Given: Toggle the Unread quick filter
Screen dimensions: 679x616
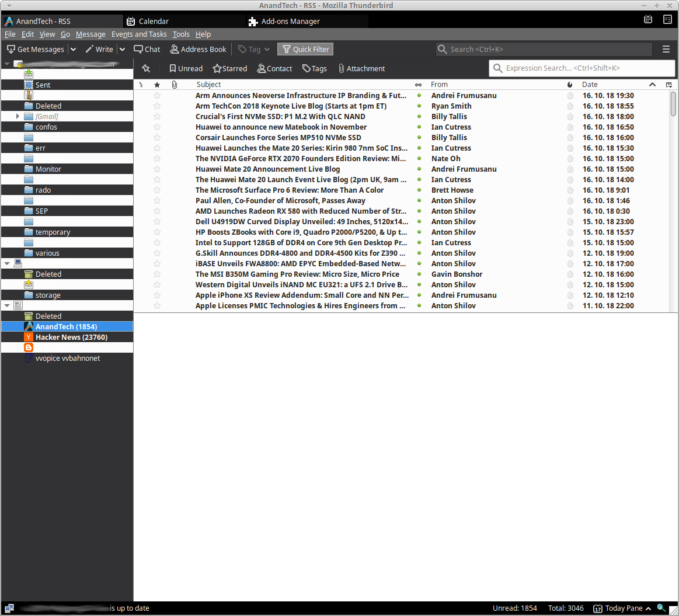Looking at the screenshot, I should pos(186,68).
